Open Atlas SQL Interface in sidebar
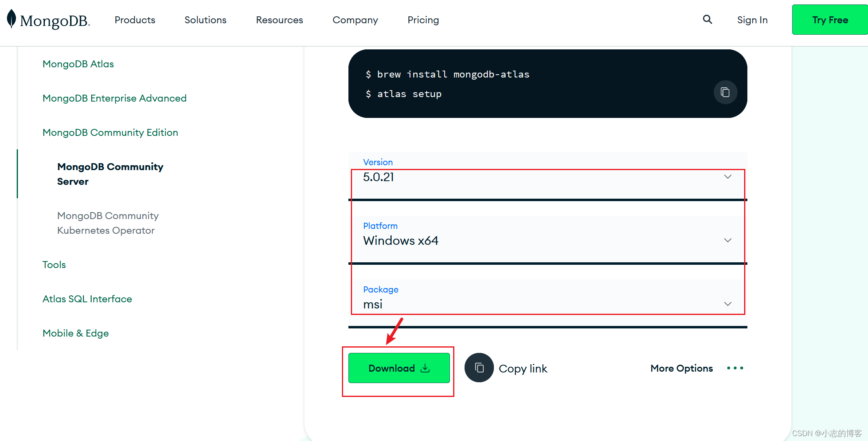868x441 pixels. click(x=87, y=299)
